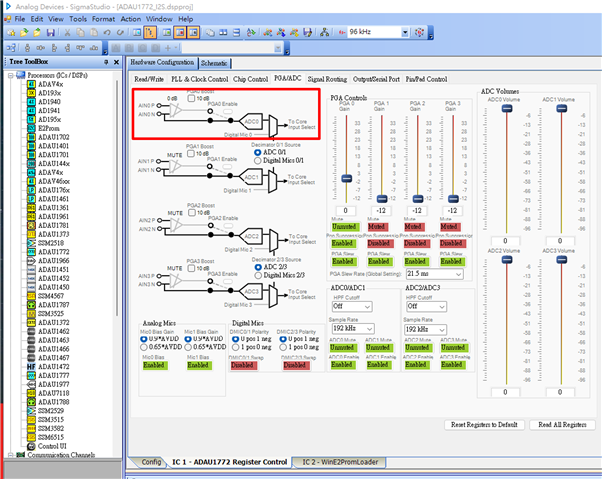Select Digital Mics 2/3 decimator source
Image resolution: width=602 pixels, height=479 pixels.
[x=258, y=276]
